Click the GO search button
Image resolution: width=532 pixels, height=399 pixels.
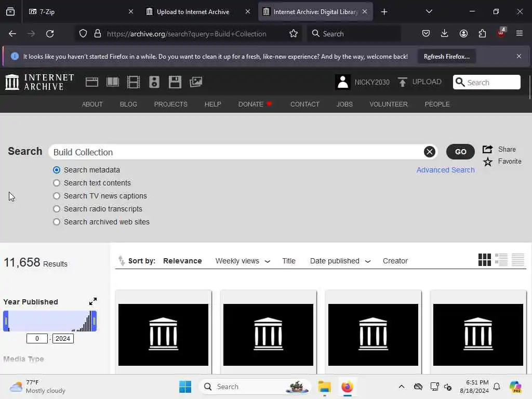click(460, 152)
